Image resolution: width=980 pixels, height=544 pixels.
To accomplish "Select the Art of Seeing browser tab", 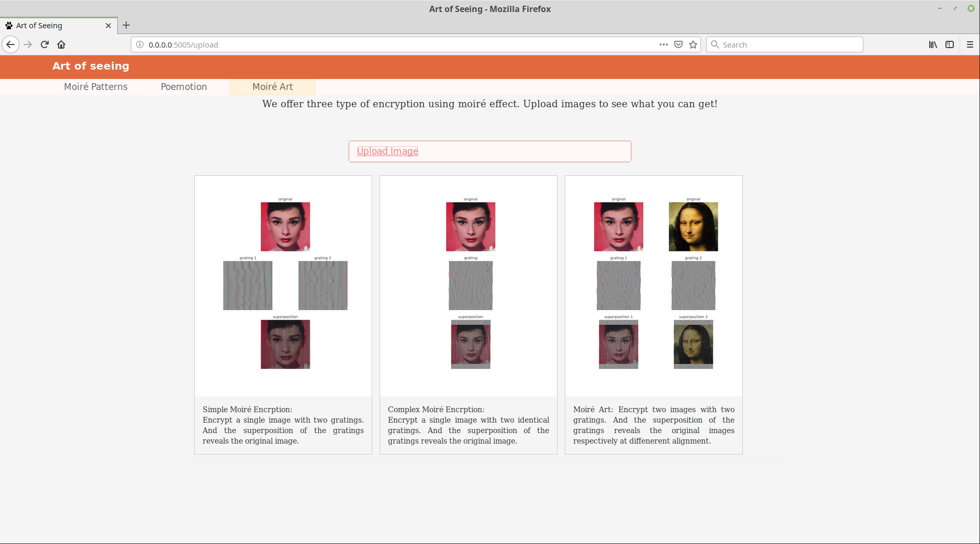I will coord(59,26).
